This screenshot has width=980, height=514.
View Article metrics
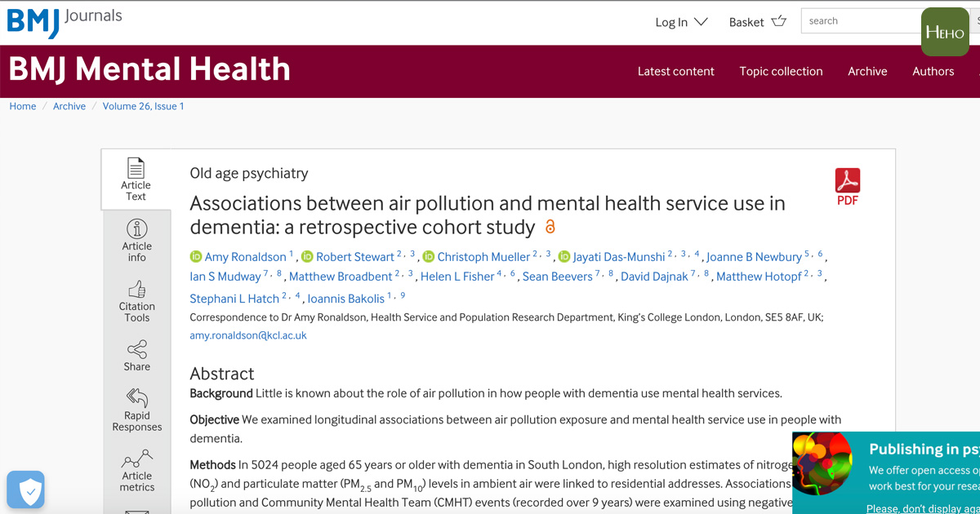pyautogui.click(x=137, y=470)
